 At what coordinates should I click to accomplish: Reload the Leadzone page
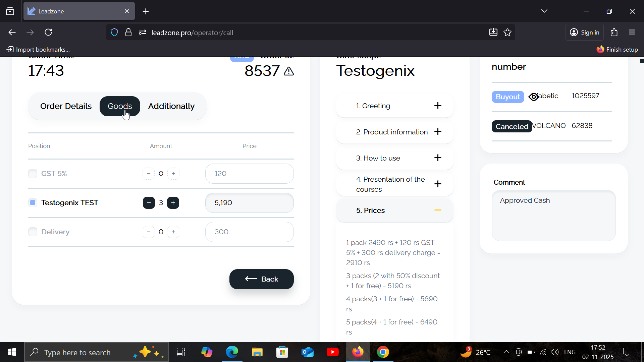tap(48, 33)
